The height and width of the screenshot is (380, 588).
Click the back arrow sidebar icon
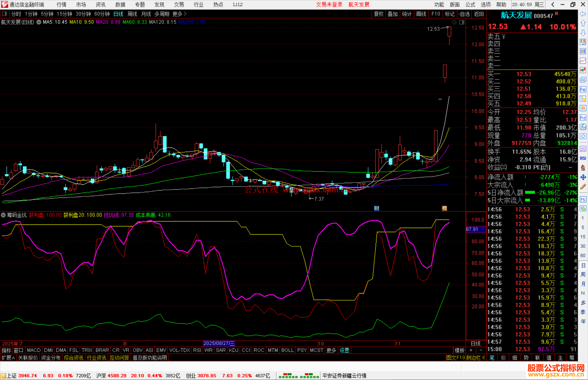tap(583, 14)
